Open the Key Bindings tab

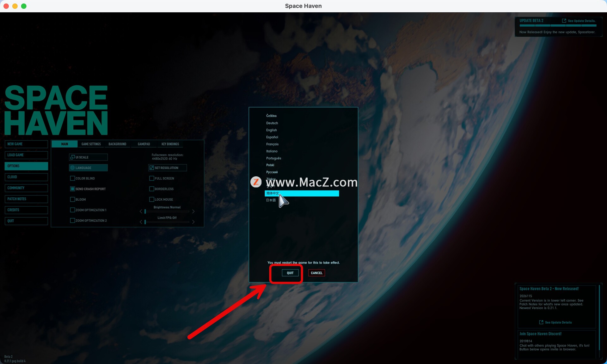pyautogui.click(x=170, y=144)
